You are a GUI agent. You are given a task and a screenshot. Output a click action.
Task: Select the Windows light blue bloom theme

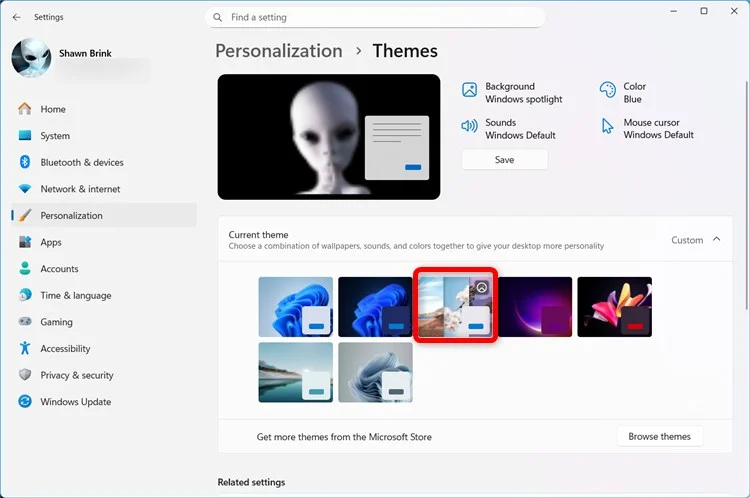[x=296, y=307]
